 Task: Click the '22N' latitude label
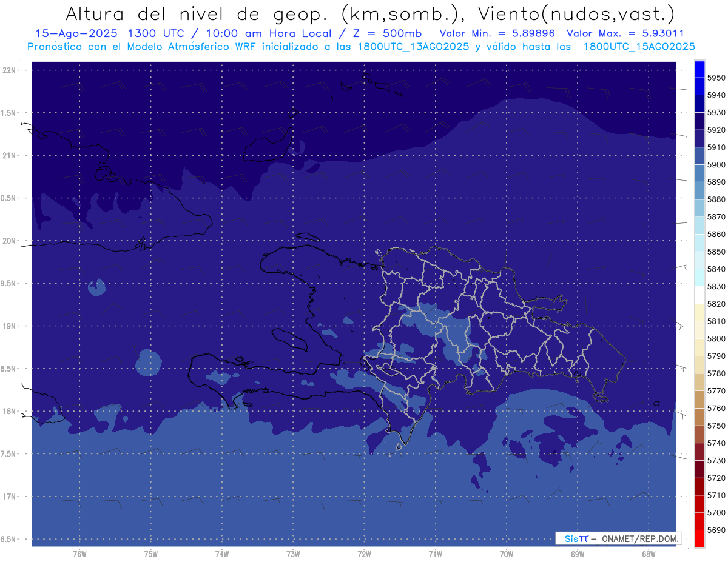click(x=10, y=70)
